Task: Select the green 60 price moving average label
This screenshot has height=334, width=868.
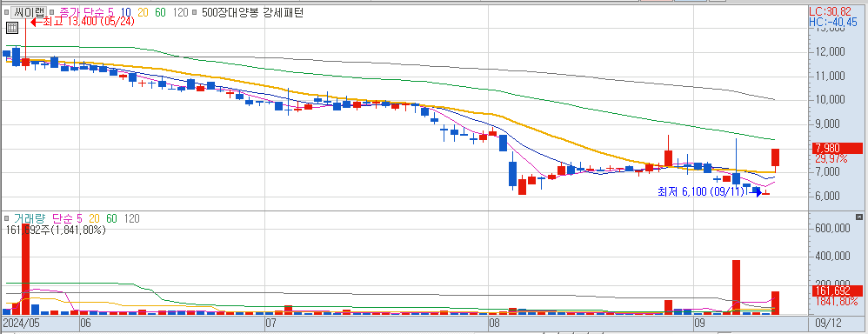Action: 161,12
